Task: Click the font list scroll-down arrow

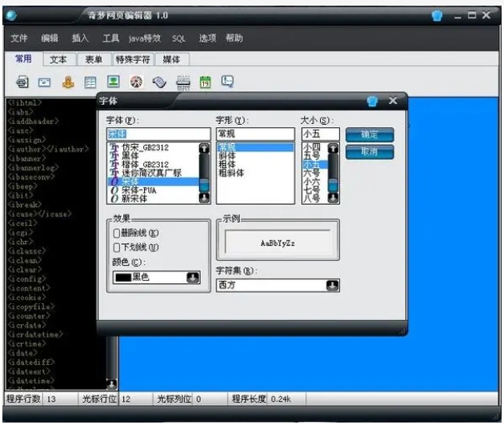Action: (x=204, y=198)
